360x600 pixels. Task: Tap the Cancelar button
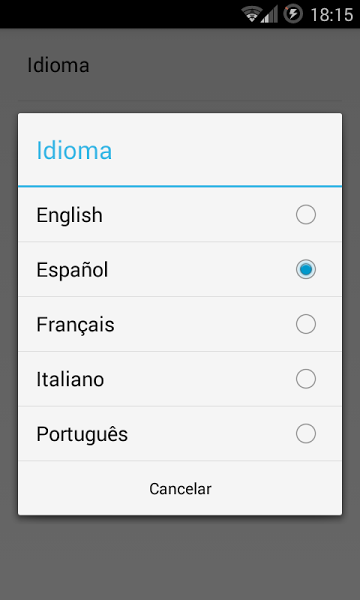pyautogui.click(x=180, y=488)
